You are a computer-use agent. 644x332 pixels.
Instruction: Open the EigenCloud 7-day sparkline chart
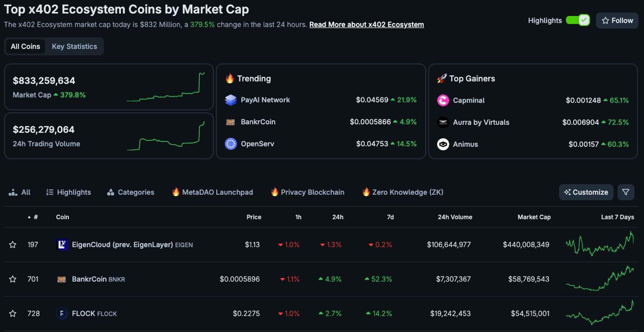pos(600,245)
